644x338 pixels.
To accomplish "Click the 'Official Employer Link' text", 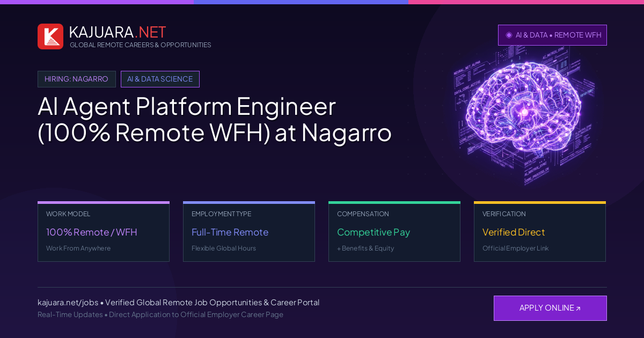I will (x=516, y=248).
